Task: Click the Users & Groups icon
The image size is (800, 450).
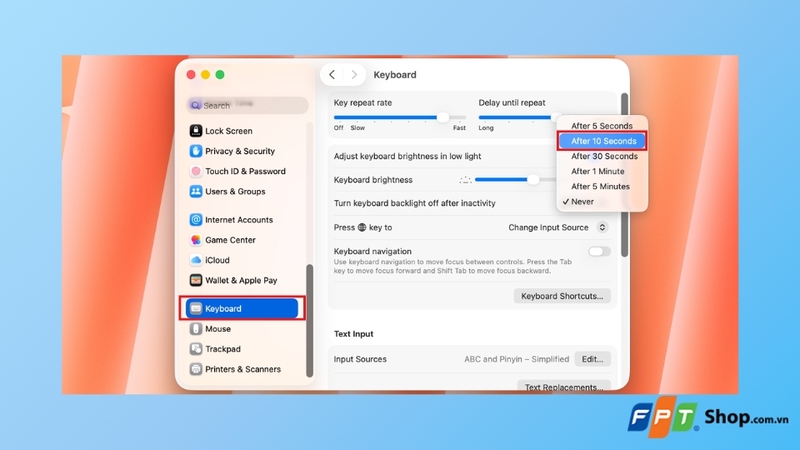Action: (x=195, y=191)
